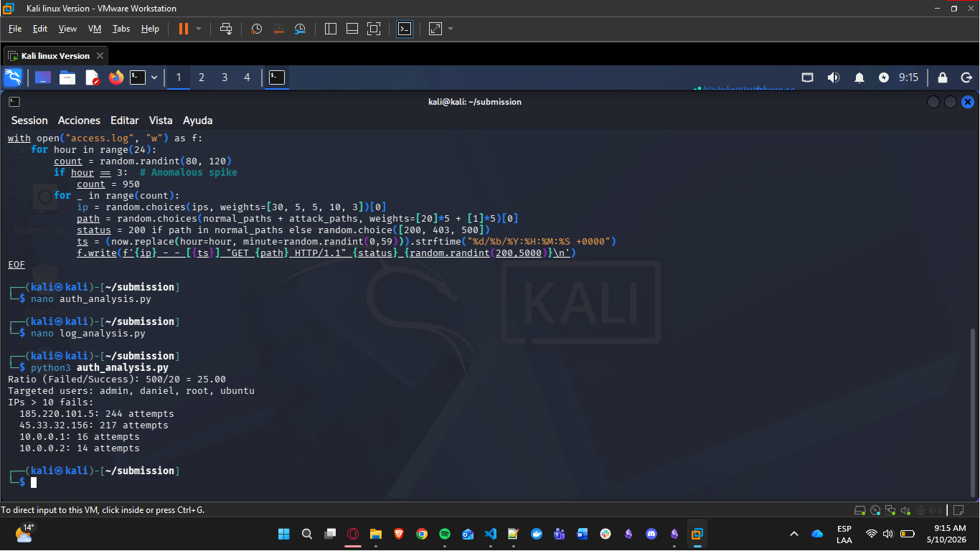Launch Firefox from the Kali panel
Viewport: 980px width, 551px height.
pos(116,77)
